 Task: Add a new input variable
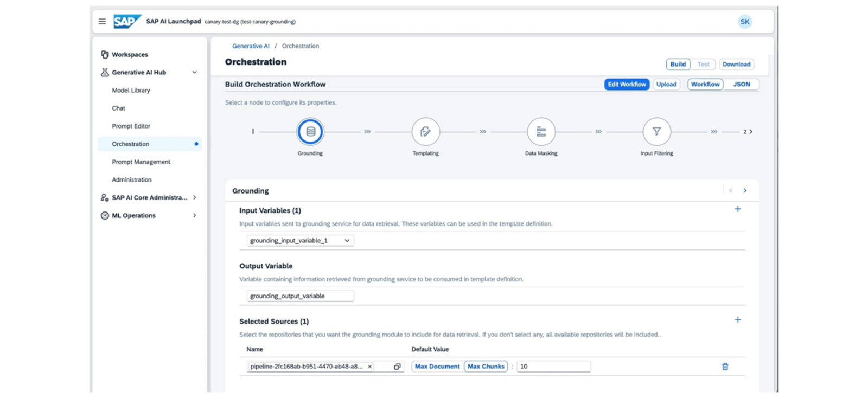pos(738,209)
